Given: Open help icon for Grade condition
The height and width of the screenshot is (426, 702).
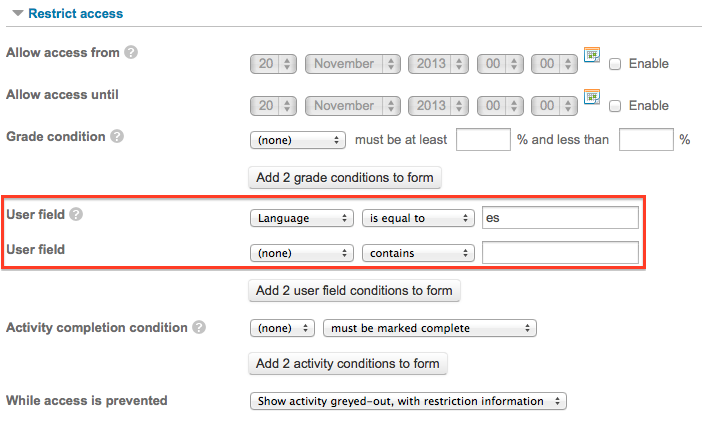Looking at the screenshot, I should [x=117, y=136].
